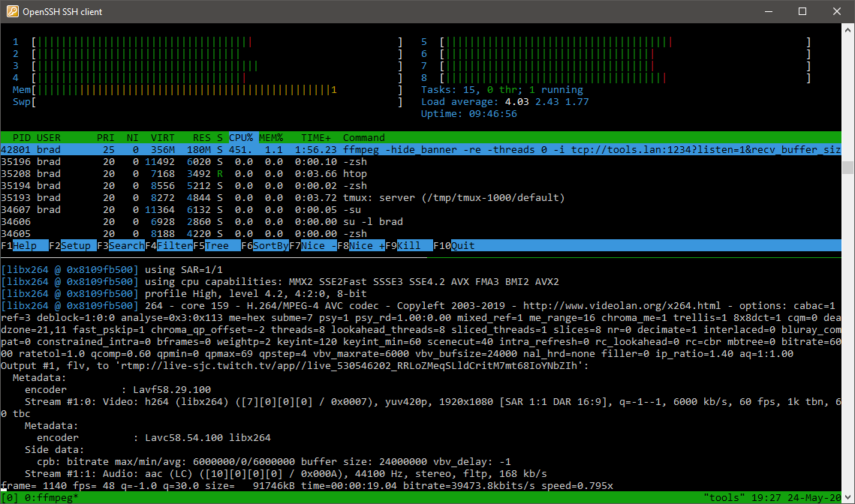This screenshot has width=855, height=504.
Task: Open the F2 Setup menu
Action: [75, 246]
